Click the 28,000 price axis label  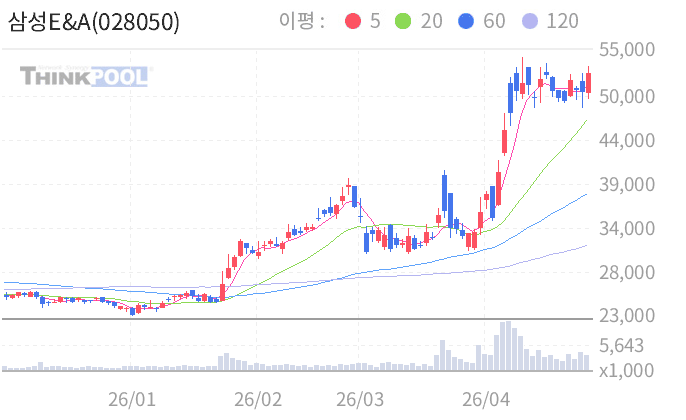626,273
